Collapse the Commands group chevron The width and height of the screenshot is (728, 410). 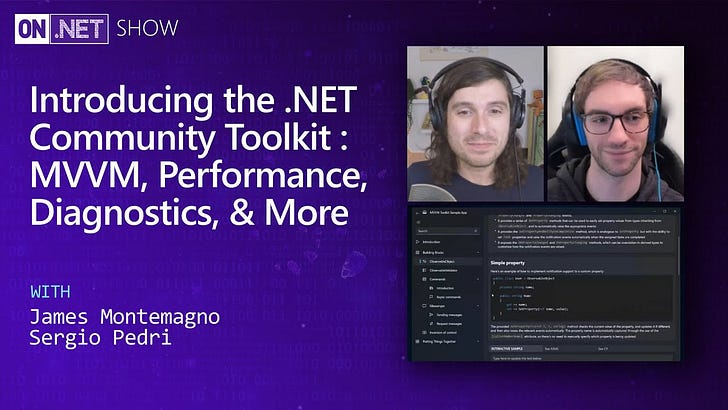tap(478, 279)
